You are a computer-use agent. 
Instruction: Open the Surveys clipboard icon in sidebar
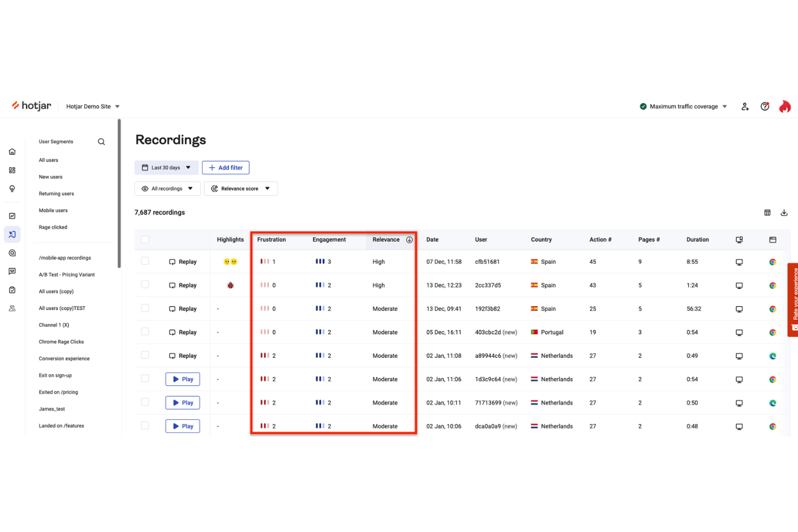12,290
